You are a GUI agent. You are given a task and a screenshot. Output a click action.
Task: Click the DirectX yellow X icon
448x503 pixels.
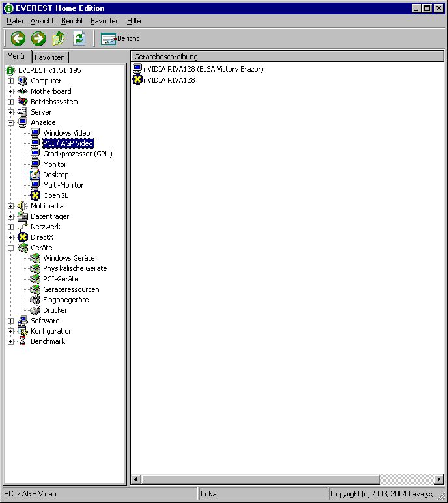(x=22, y=237)
